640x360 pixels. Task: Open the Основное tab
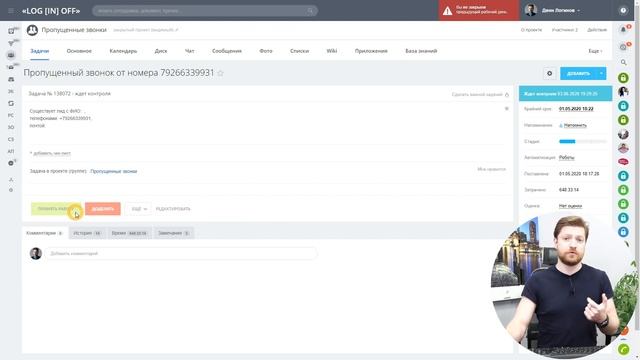point(79,51)
